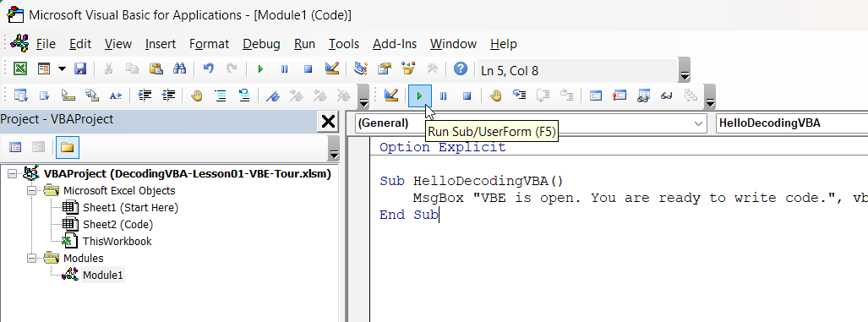
Task: Close the Project - VBAProject pane
Action: (x=328, y=121)
